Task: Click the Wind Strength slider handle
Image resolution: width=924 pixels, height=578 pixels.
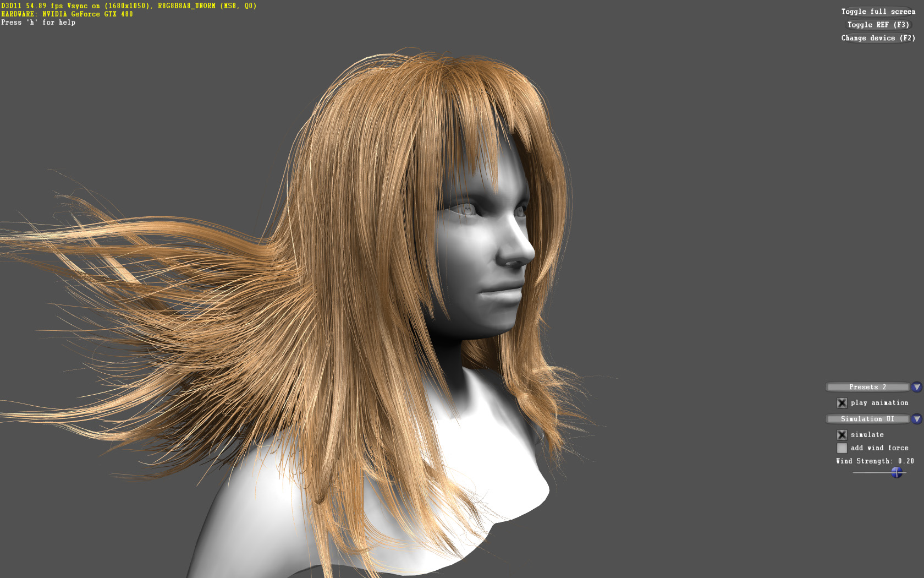Action: 897,472
